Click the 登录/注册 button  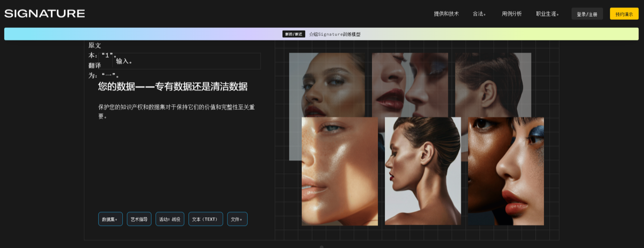pos(587,14)
